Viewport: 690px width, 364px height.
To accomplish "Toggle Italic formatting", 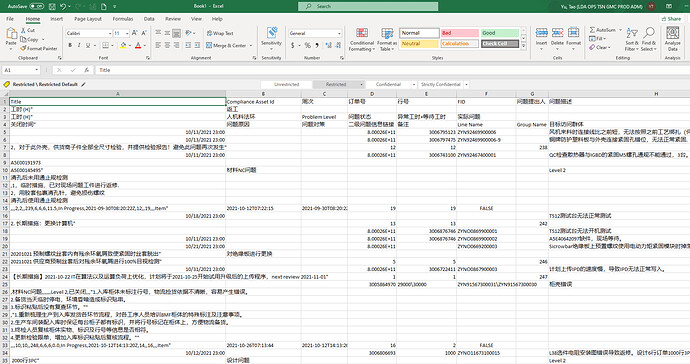I will [79, 45].
